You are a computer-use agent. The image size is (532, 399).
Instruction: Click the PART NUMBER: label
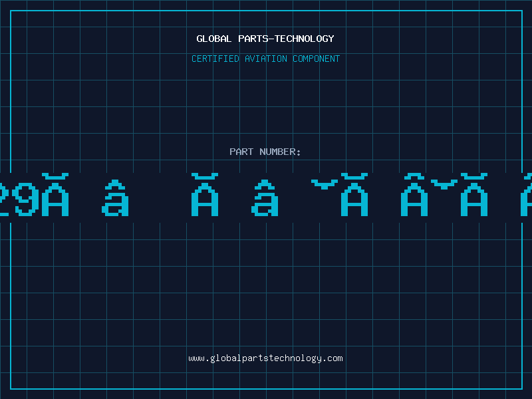coord(265,152)
